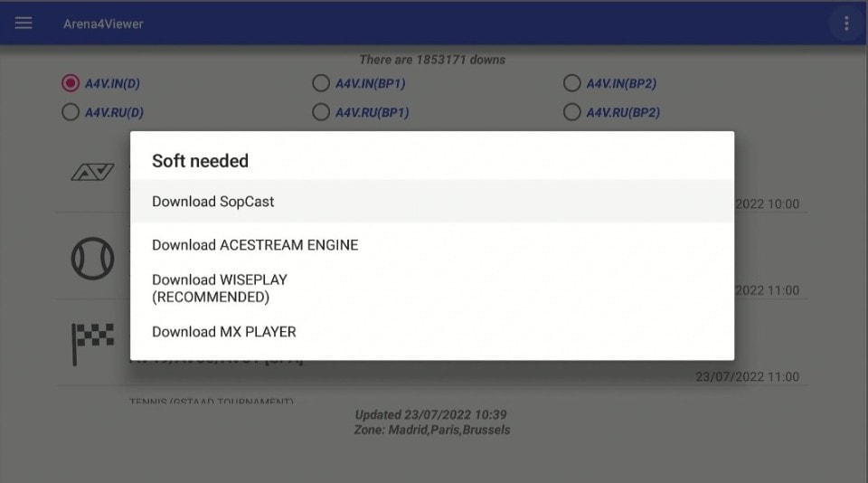This screenshot has width=868, height=483.
Task: Click the checkered racing flag icon
Action: point(92,344)
